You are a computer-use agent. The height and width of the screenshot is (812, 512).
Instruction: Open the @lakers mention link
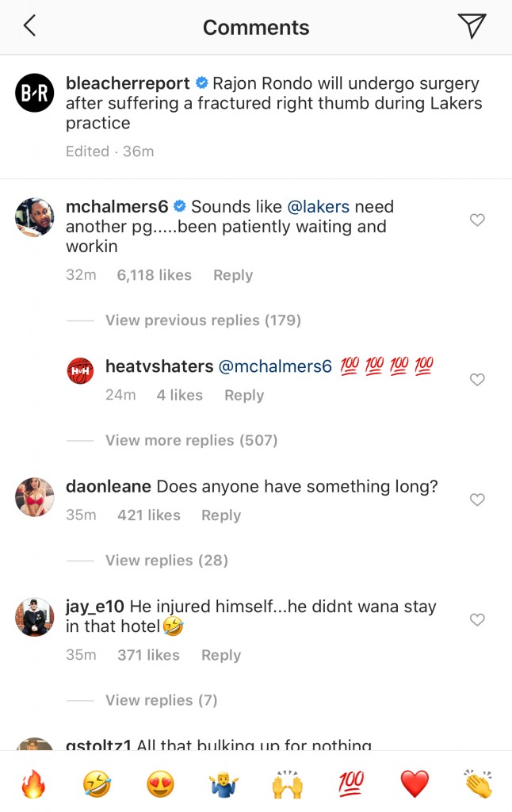point(320,206)
